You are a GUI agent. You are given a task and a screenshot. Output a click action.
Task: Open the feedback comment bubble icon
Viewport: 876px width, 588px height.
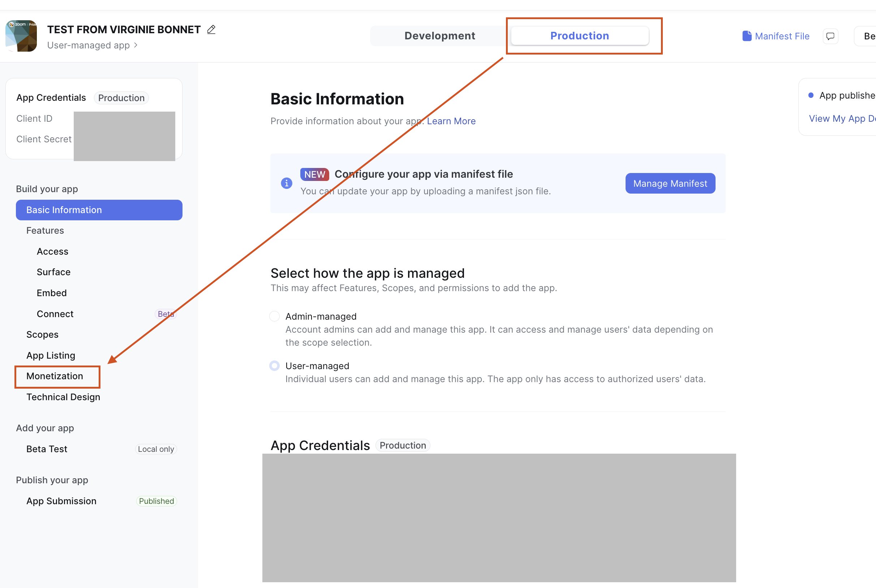coord(830,36)
